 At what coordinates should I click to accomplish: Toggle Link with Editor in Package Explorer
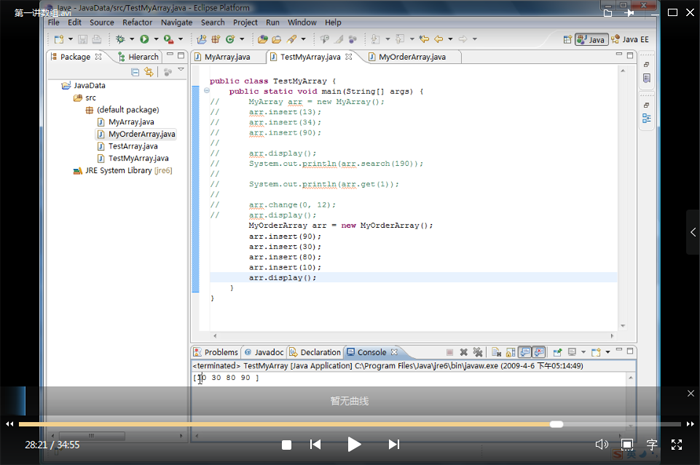149,72
